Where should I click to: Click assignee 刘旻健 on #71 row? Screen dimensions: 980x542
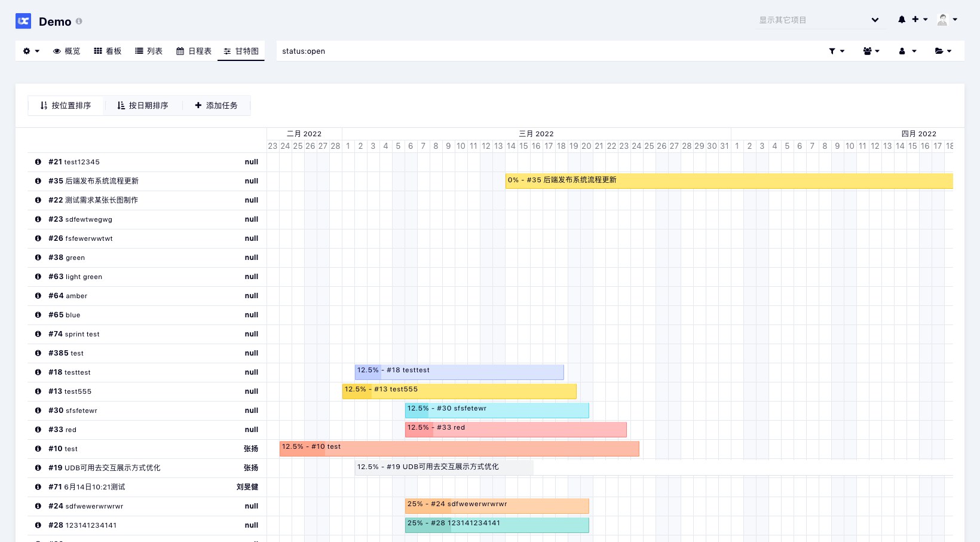[247, 487]
